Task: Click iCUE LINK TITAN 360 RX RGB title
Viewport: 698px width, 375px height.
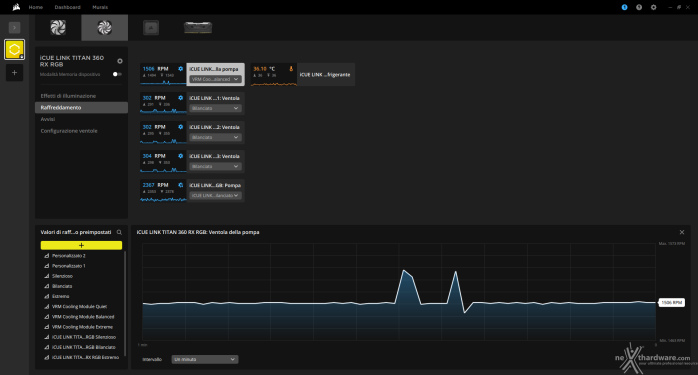Action: tap(72, 61)
